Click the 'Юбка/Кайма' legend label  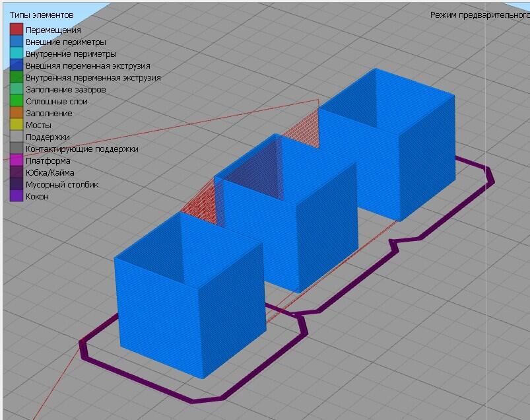pyautogui.click(x=50, y=172)
